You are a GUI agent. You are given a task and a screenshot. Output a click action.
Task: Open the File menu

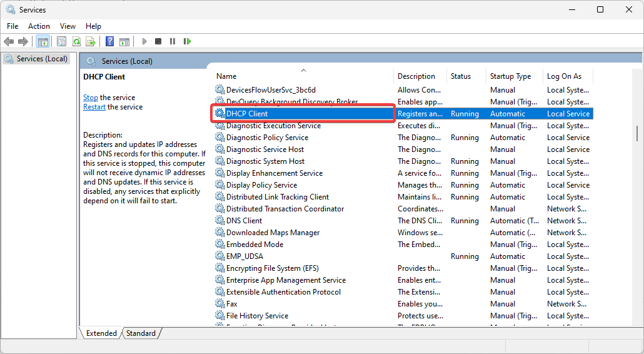[13, 26]
